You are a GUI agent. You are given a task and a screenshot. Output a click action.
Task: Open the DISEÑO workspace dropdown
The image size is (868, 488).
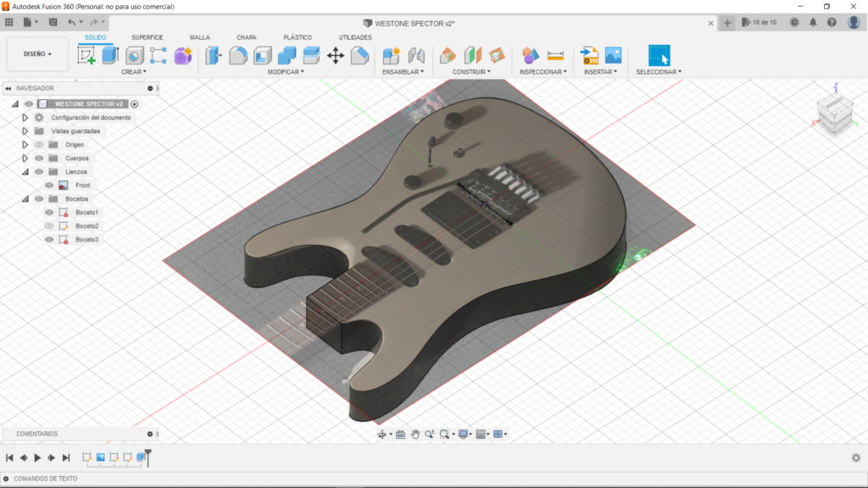pyautogui.click(x=37, y=54)
